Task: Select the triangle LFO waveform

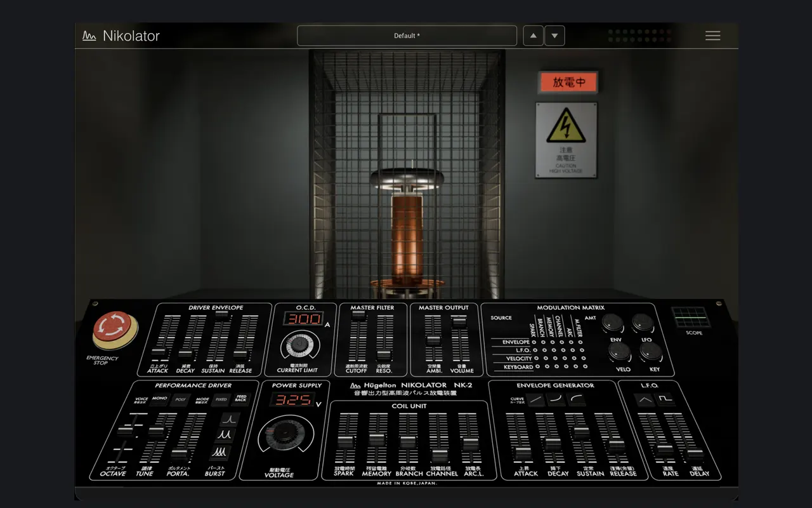Action: tap(645, 400)
